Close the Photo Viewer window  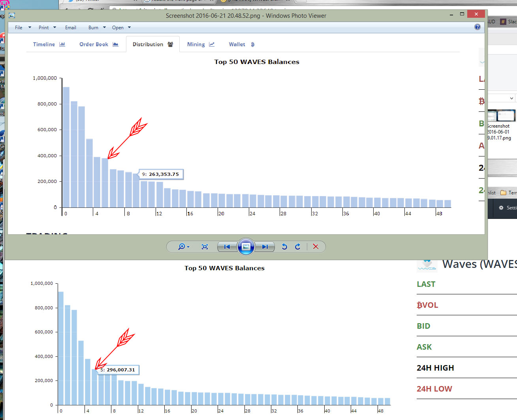(x=476, y=14)
